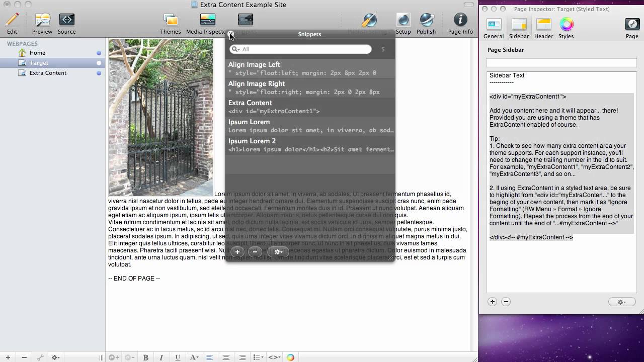Click the wrench icon below the Webpages list
Screen dimensions: 644x362
click(40, 357)
